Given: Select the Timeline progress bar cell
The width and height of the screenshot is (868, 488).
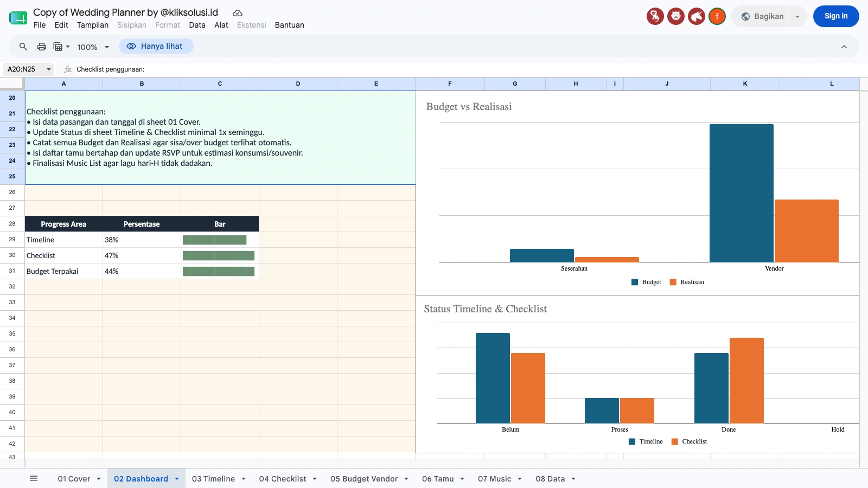Looking at the screenshot, I should click(x=220, y=240).
